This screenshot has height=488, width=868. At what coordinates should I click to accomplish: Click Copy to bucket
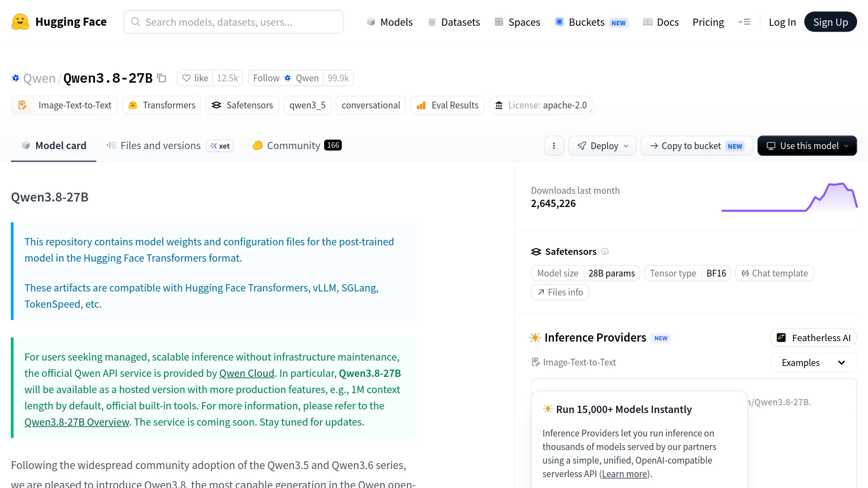tap(697, 145)
